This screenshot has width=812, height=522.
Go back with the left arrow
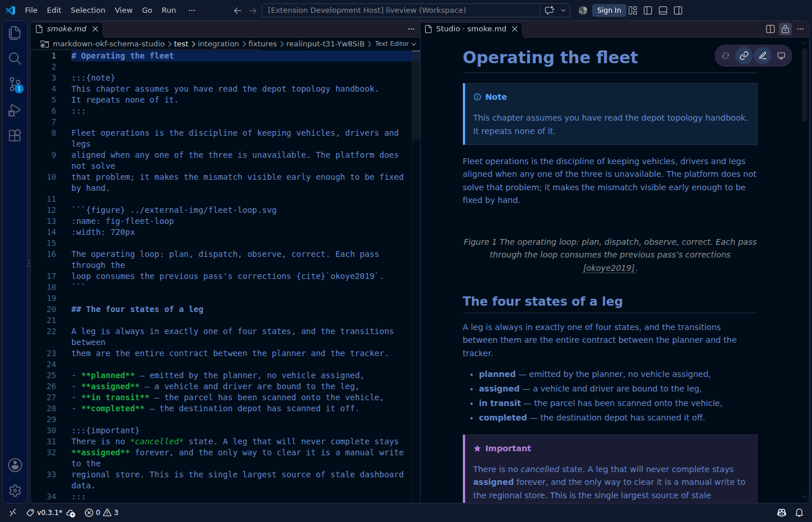[x=238, y=10]
